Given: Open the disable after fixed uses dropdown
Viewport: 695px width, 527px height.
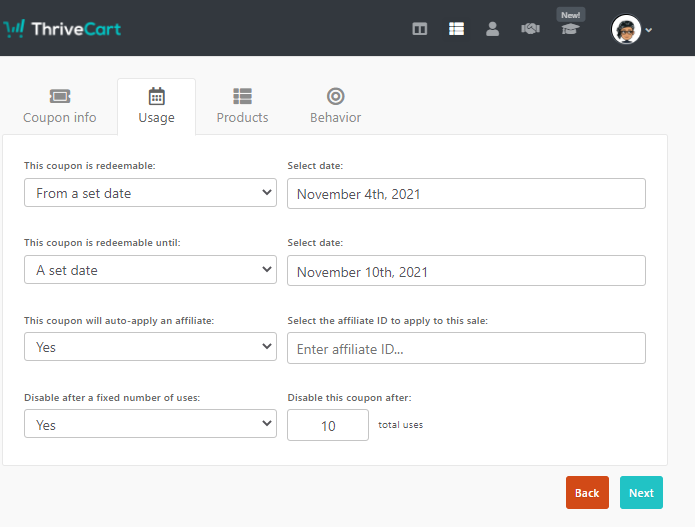Looking at the screenshot, I should [x=150, y=424].
